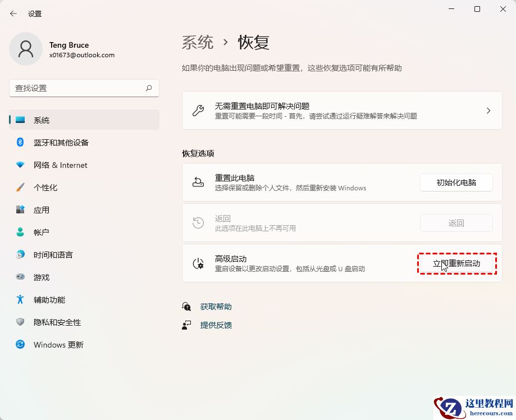Screen dimensions: 516x420
Task: Open Windows 更新 settings
Action: coord(59,344)
